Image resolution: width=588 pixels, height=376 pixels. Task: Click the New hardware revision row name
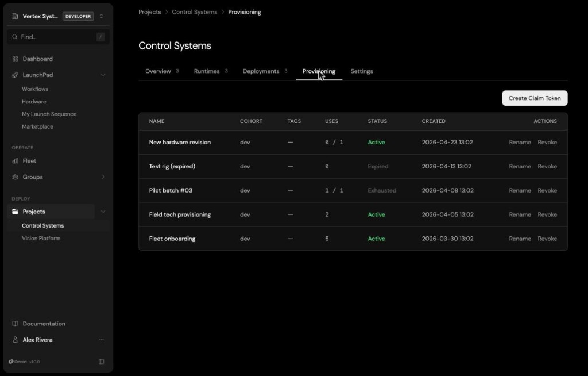[x=180, y=143]
